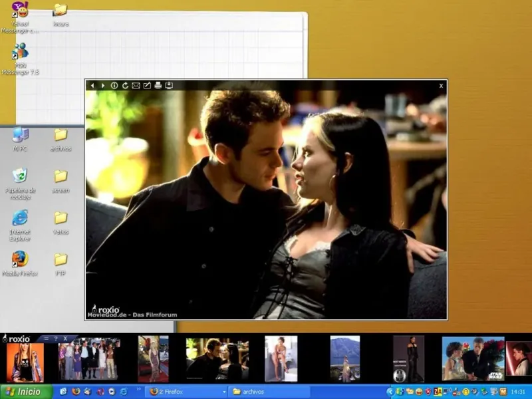The image size is (532, 399).
Task: Click the save to computer icon
Action: point(169,86)
